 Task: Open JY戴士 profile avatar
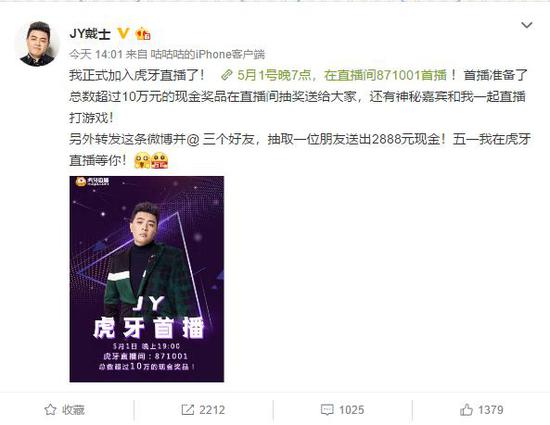(36, 44)
